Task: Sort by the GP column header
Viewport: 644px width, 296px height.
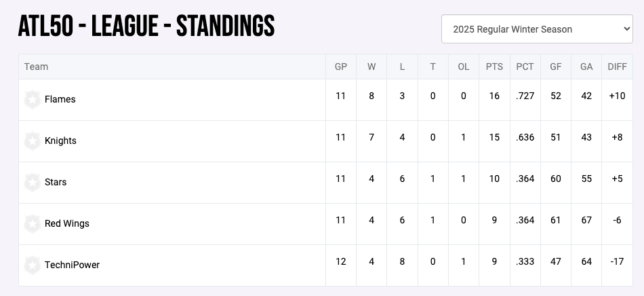Action: click(340, 67)
